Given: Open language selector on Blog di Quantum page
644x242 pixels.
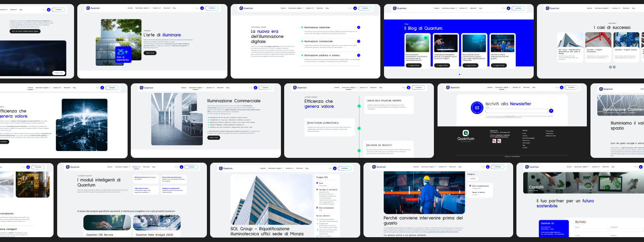Looking at the screenshot, I should coord(503,8).
